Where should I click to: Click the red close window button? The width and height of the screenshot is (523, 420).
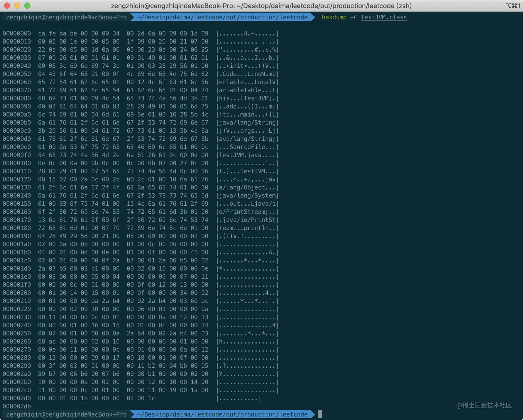coord(7,6)
